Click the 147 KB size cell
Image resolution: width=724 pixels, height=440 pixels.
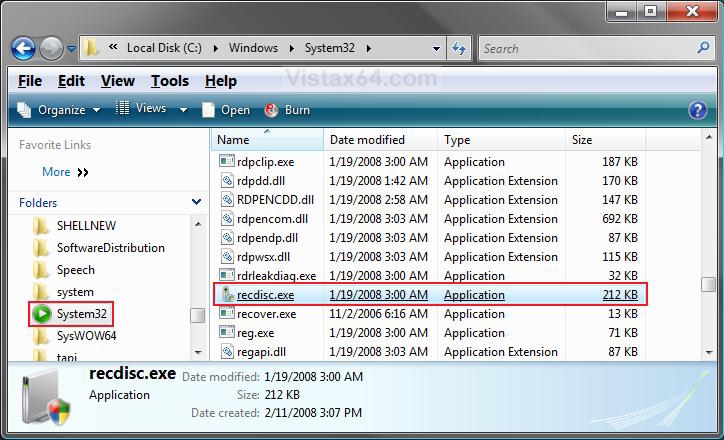point(620,199)
